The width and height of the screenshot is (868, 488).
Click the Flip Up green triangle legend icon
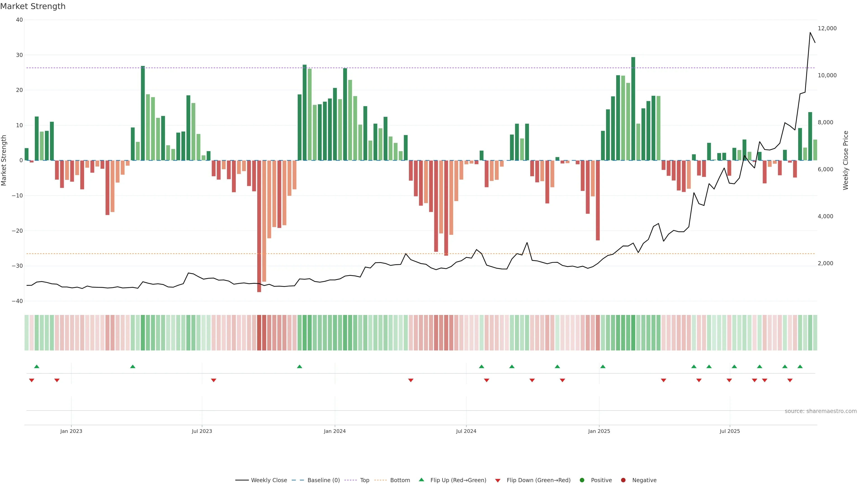coord(421,480)
